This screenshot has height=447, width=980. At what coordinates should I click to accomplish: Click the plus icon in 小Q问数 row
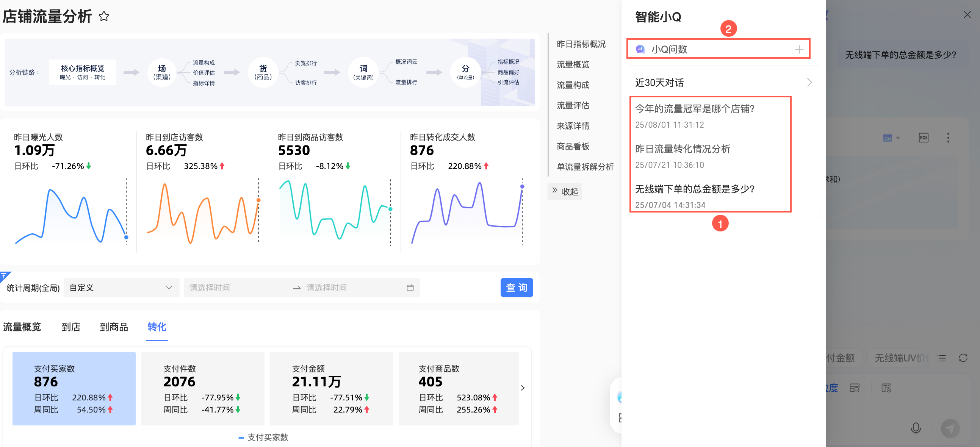pyautogui.click(x=799, y=50)
